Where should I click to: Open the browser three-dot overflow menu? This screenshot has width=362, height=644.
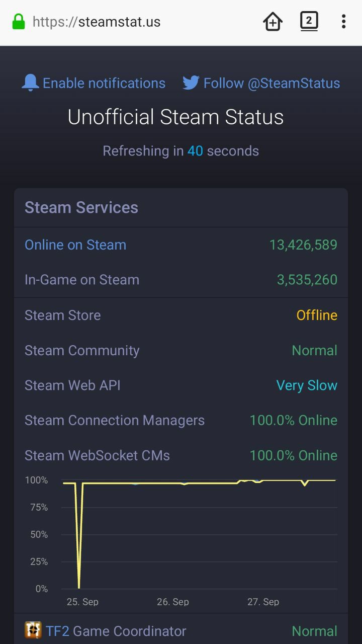pyautogui.click(x=343, y=22)
